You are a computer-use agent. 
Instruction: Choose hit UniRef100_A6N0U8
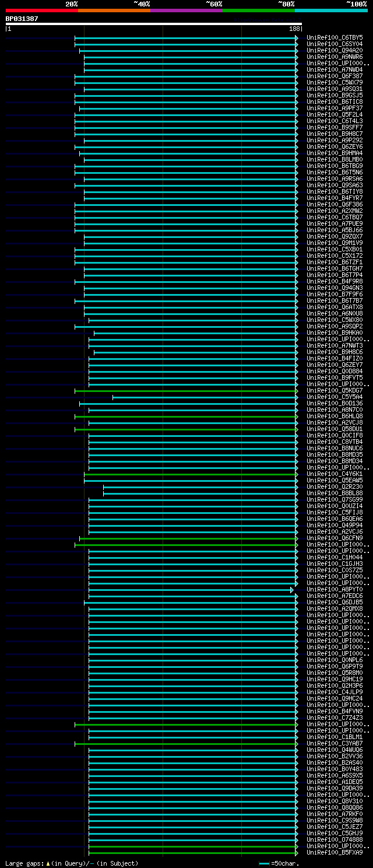point(335,314)
